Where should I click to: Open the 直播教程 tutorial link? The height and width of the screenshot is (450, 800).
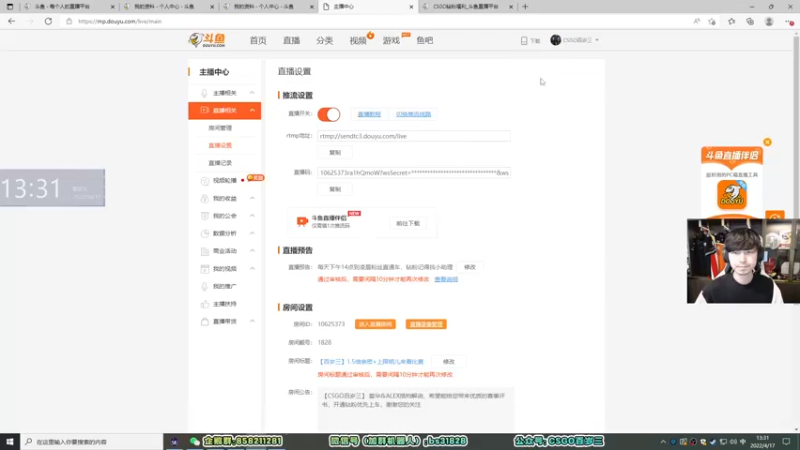tap(369, 114)
